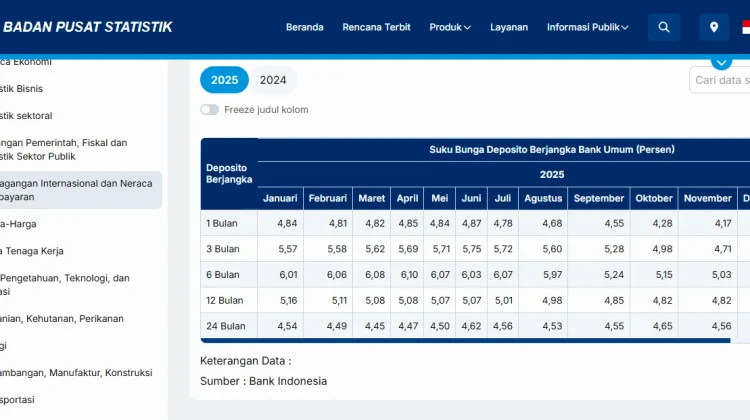Click the blue circular chevron-down button

[721, 62]
